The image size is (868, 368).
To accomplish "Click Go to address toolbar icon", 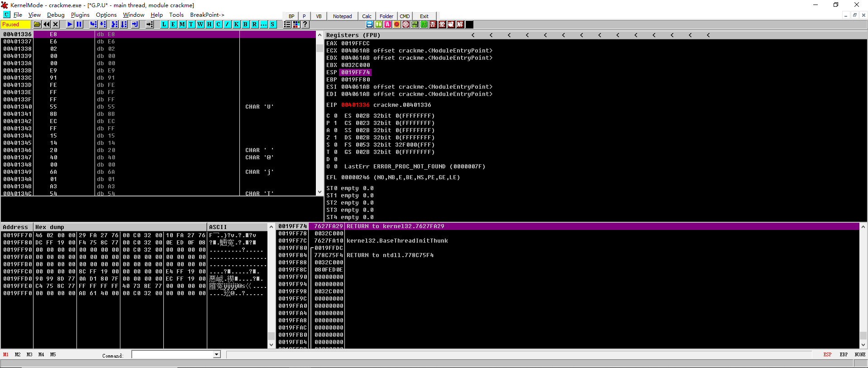I will (x=150, y=24).
